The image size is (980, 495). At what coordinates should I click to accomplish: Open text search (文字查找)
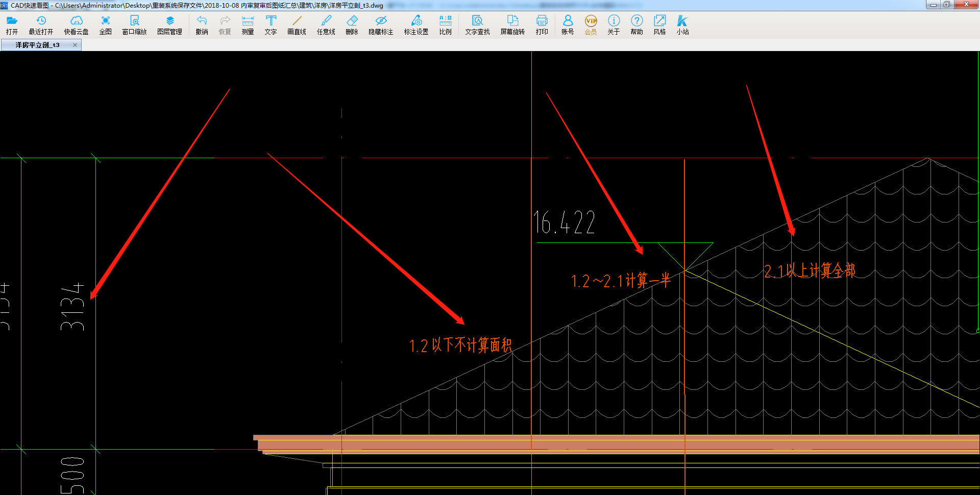click(477, 24)
